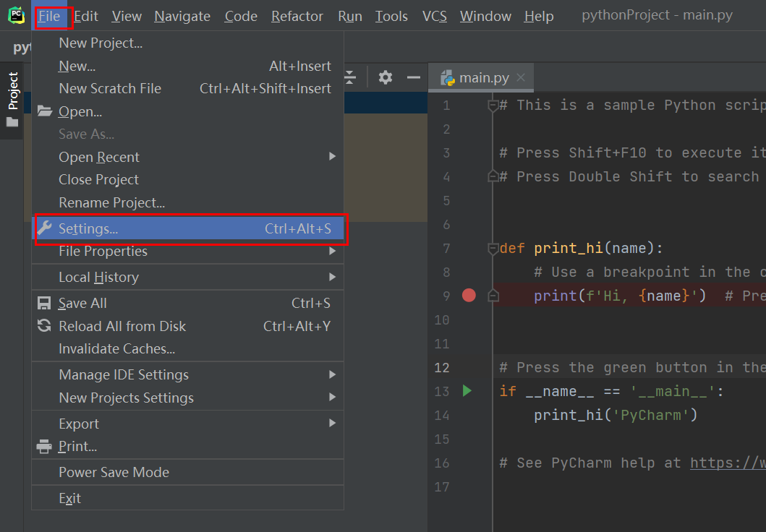Click the wrench icon beside Settings

[x=45, y=228]
